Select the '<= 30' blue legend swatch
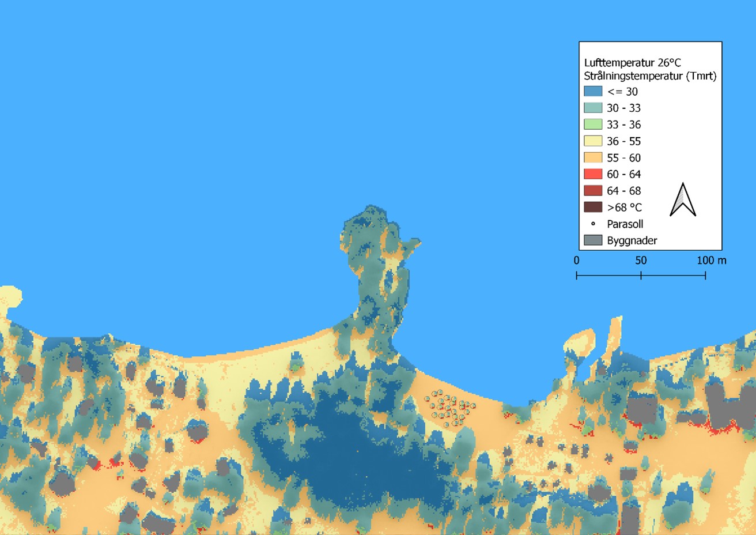The image size is (756, 535). (x=593, y=91)
